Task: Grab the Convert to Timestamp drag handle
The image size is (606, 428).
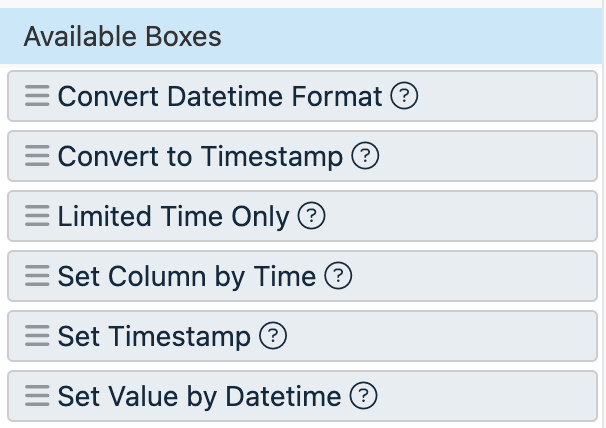Action: point(37,157)
